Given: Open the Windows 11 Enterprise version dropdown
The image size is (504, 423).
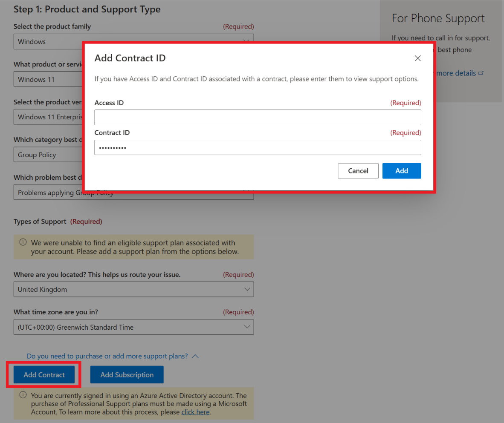Looking at the screenshot, I should (47, 117).
